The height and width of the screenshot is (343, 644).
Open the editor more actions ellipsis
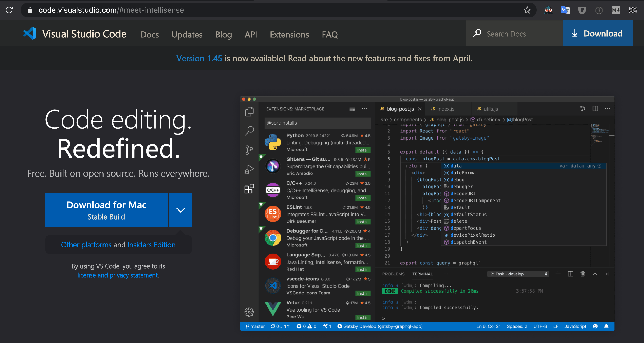point(607,109)
